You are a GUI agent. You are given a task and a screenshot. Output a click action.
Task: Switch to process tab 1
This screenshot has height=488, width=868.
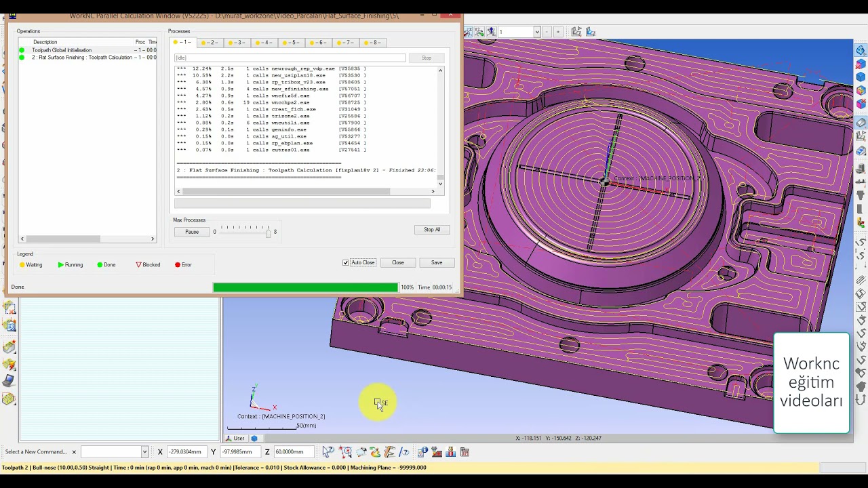pos(183,43)
